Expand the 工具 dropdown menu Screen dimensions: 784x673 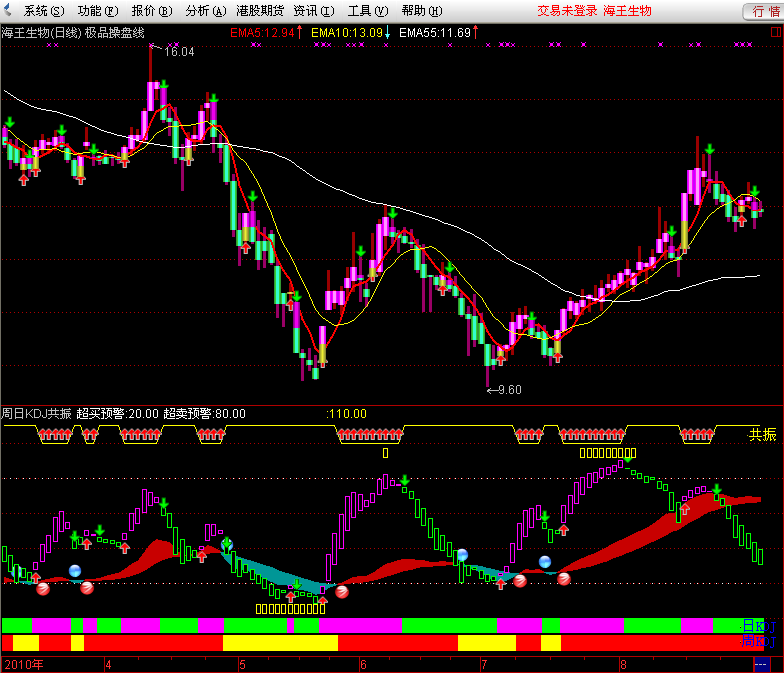click(x=366, y=11)
